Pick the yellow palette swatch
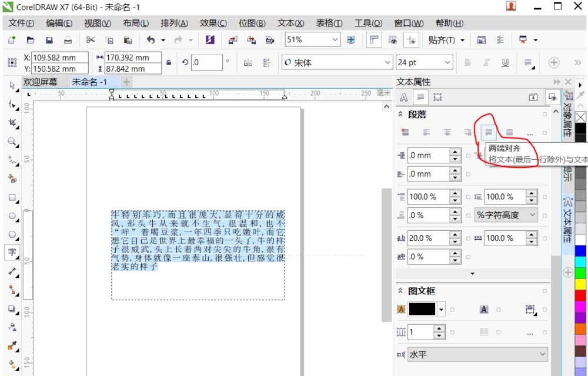 click(x=580, y=284)
